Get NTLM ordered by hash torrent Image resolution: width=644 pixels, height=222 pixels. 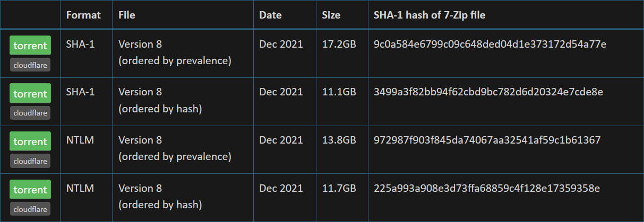coord(30,190)
